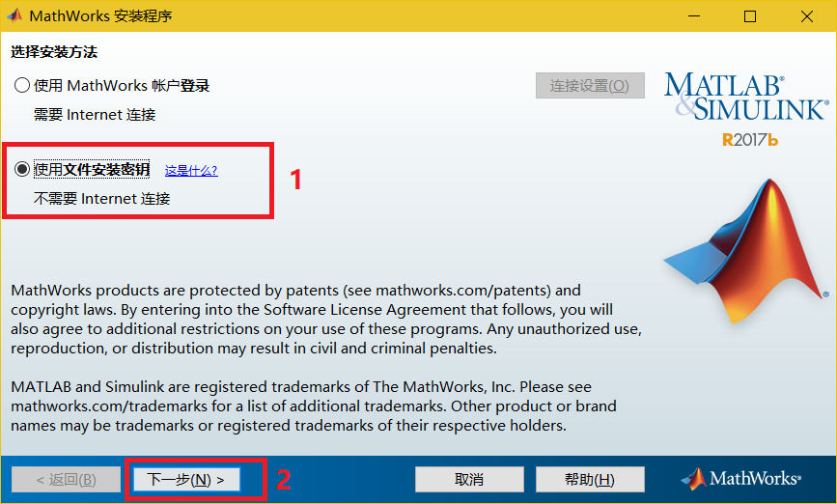Click the MATLAB icon in the title bar
Image resolution: width=837 pixels, height=504 pixels.
(14, 16)
